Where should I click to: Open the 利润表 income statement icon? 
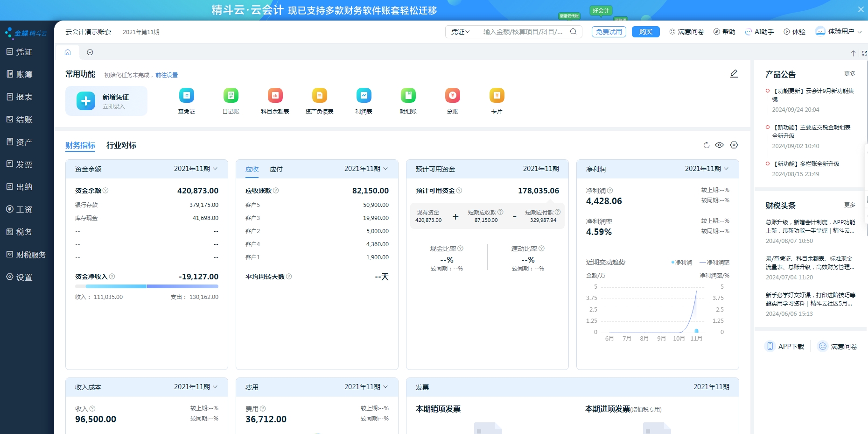[364, 95]
